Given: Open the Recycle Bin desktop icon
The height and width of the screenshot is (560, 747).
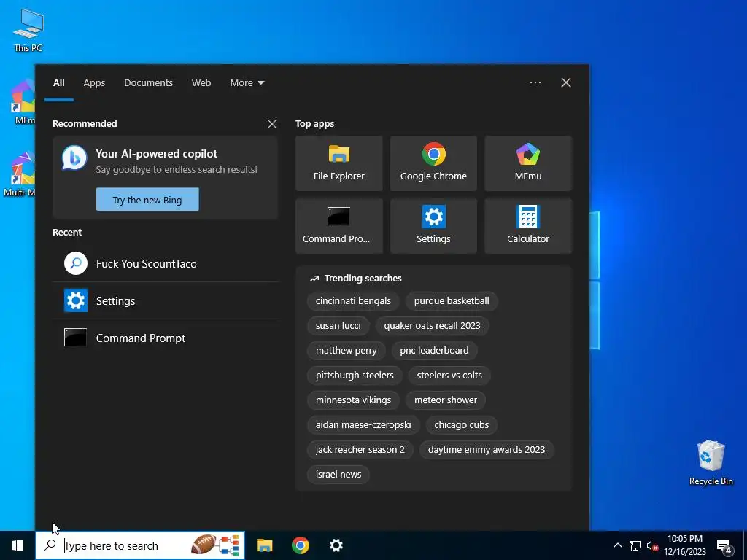Looking at the screenshot, I should coord(711,463).
